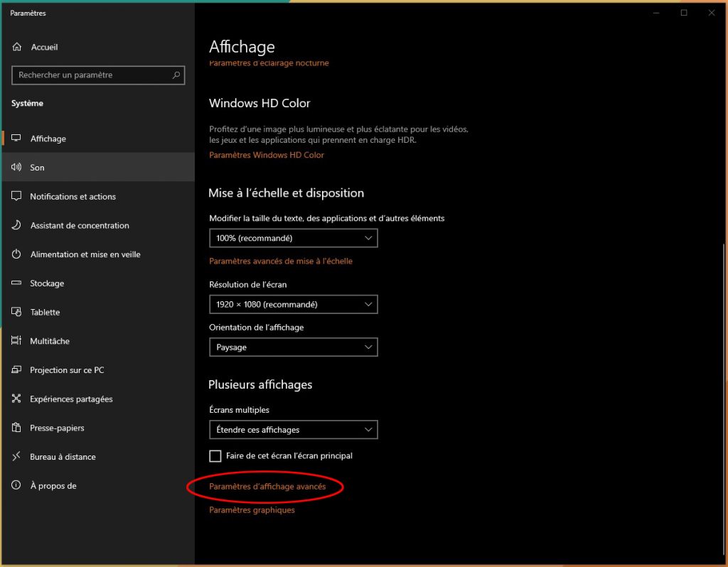Image resolution: width=728 pixels, height=567 pixels.
Task: Focus the 'Rechercher un paramètre' search field
Action: (x=91, y=75)
